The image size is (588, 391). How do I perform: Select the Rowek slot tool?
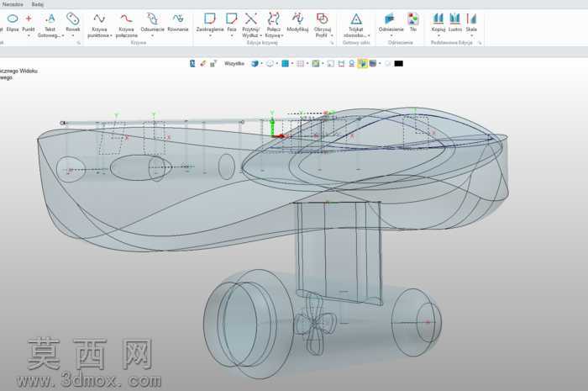point(73,22)
